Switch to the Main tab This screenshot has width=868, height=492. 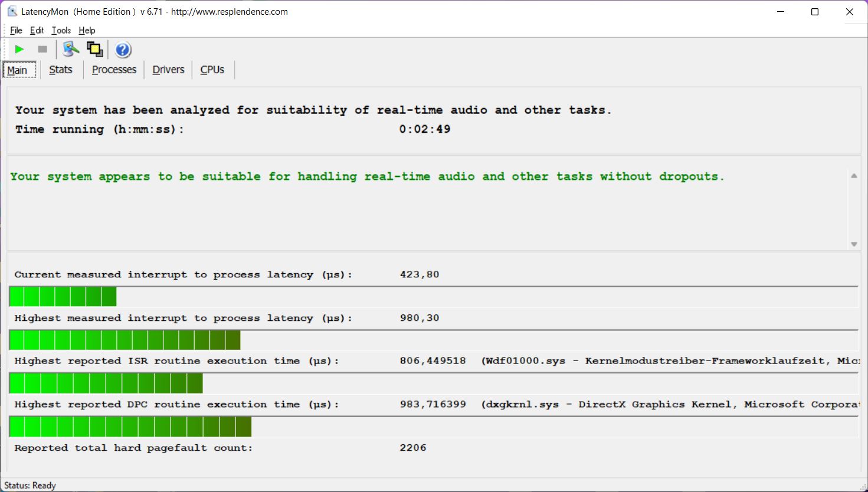click(x=18, y=70)
